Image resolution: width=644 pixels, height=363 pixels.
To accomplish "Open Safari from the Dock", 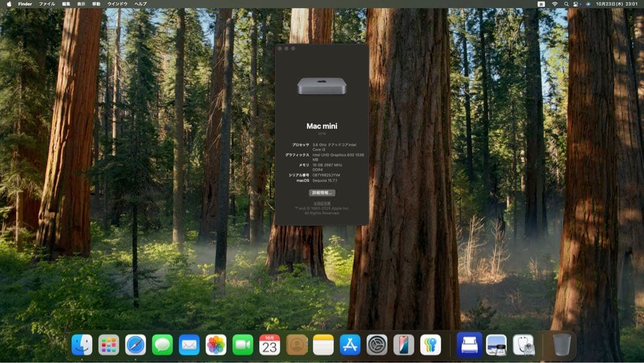I will tap(135, 345).
